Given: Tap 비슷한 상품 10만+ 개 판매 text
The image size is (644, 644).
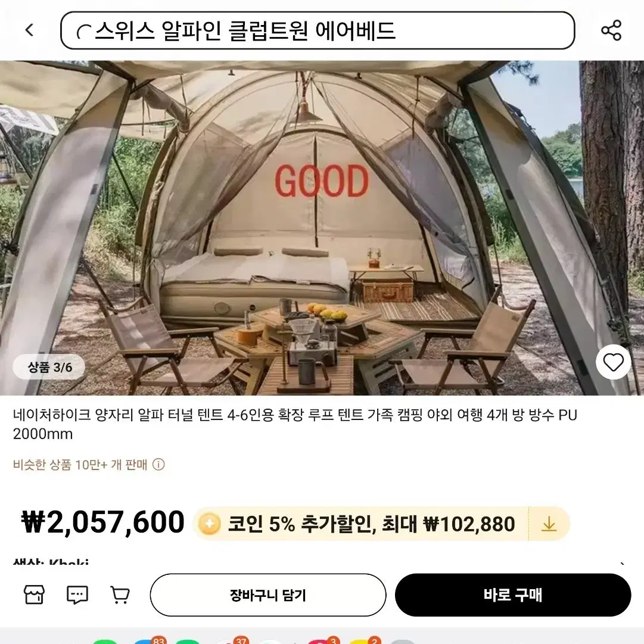Looking at the screenshot, I should [80, 465].
